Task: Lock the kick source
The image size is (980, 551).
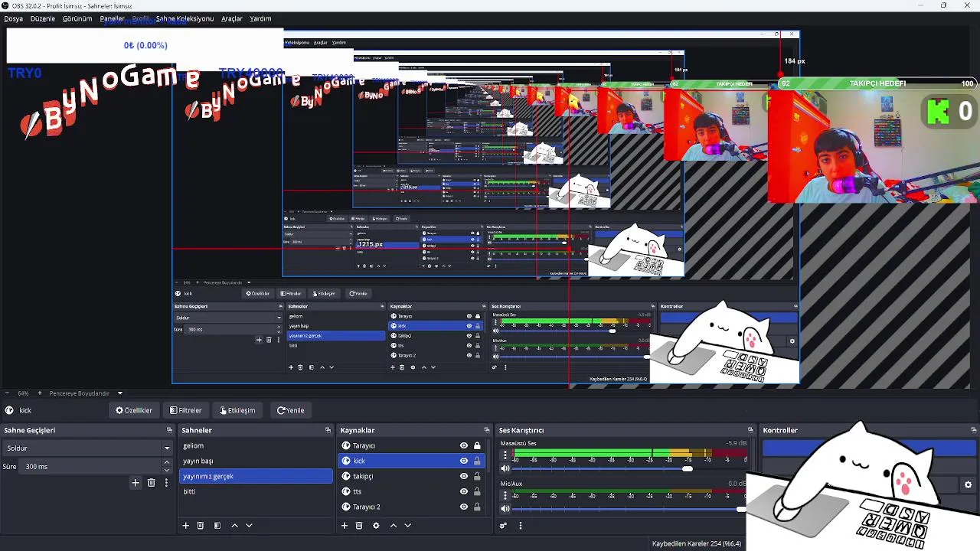Action: tap(477, 461)
